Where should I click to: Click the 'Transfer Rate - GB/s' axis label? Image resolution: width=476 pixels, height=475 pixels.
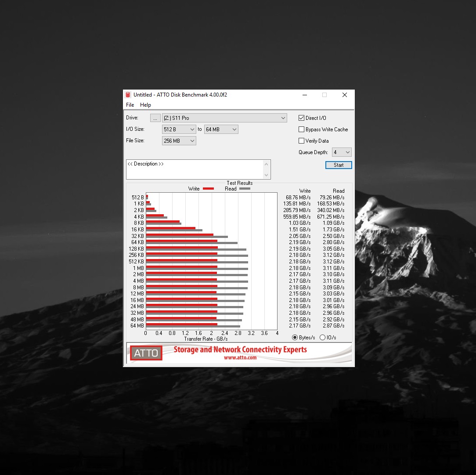point(206,339)
